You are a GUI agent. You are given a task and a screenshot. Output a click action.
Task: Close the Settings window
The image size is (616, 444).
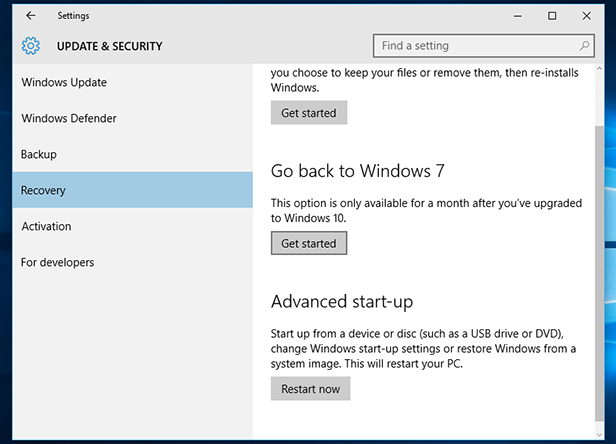coord(587,16)
